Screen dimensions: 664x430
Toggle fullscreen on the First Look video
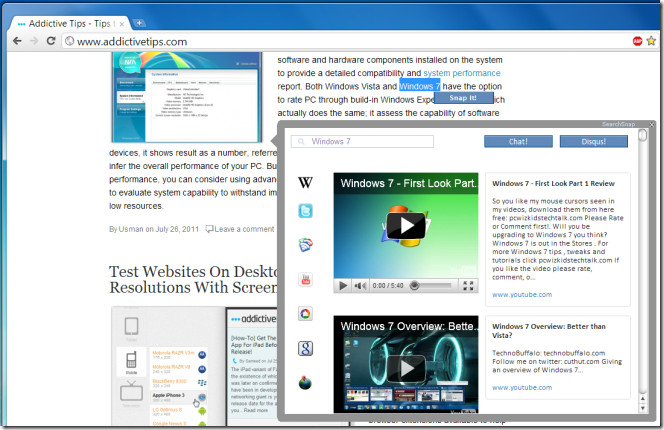pyautogui.click(x=468, y=286)
